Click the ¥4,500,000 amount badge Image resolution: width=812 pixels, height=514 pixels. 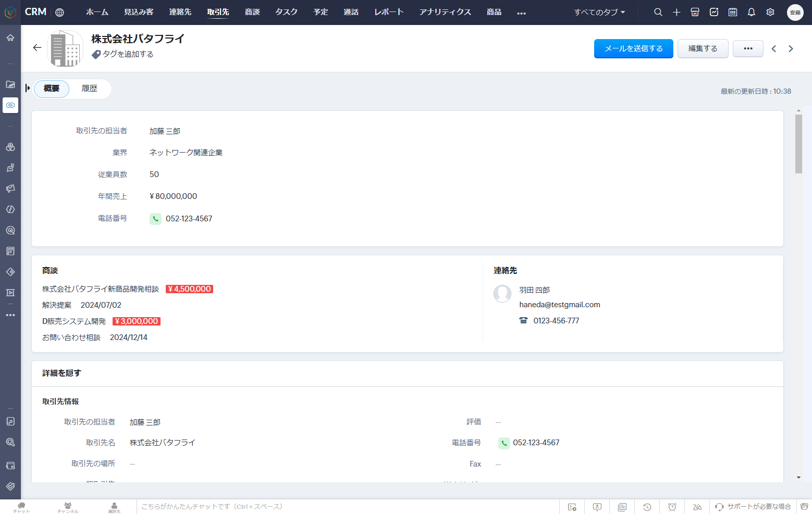pos(190,289)
